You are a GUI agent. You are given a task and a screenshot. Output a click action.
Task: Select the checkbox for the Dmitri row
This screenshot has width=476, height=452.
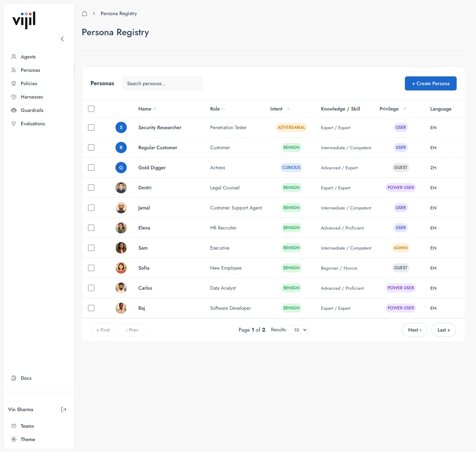(x=91, y=188)
